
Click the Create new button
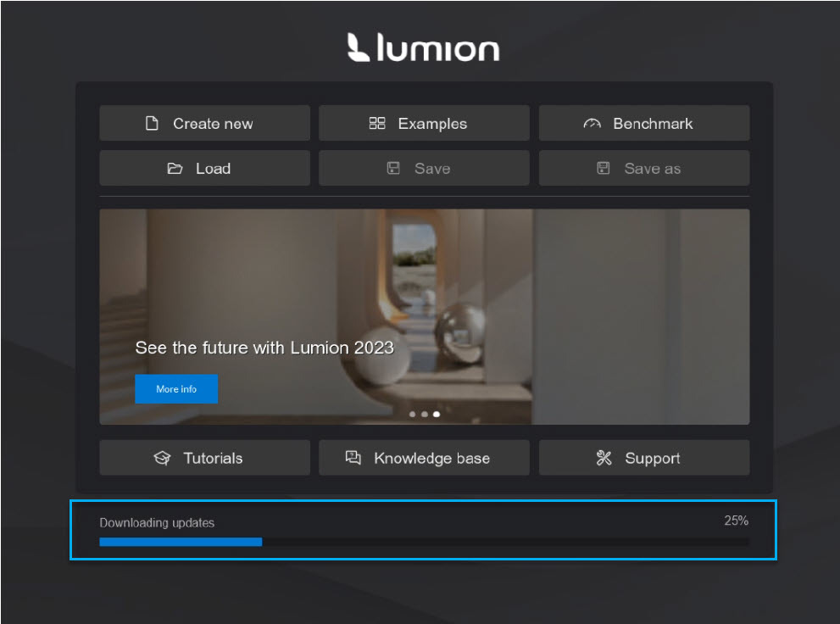tap(204, 123)
